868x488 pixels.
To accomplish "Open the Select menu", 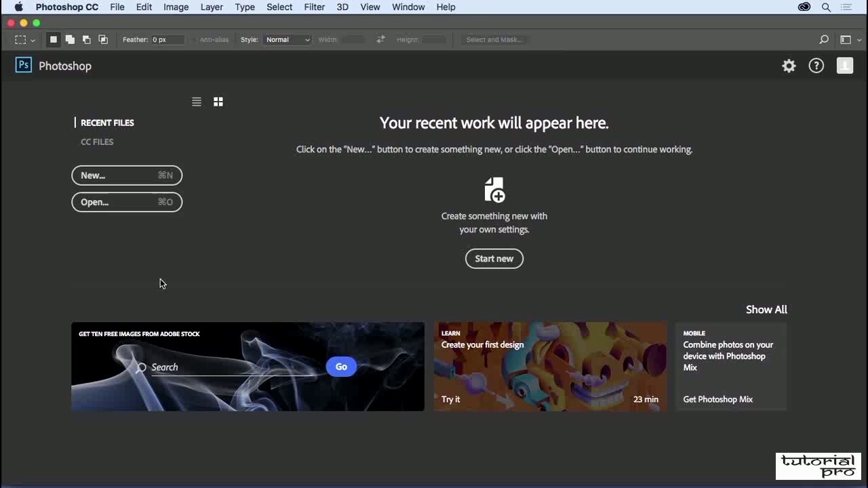I will 279,7.
